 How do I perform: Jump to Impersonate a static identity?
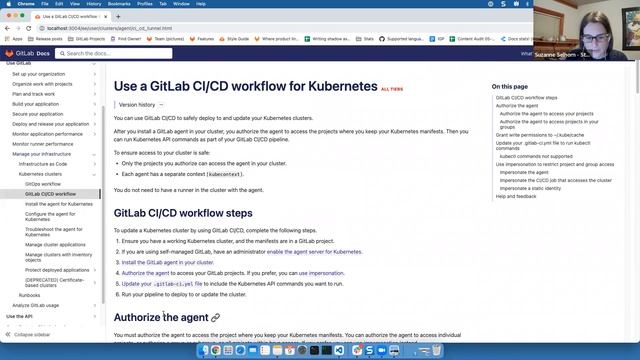click(x=530, y=188)
